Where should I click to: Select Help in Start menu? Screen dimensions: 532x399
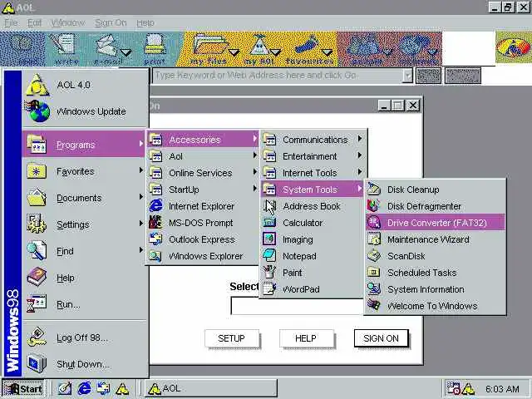click(85, 278)
